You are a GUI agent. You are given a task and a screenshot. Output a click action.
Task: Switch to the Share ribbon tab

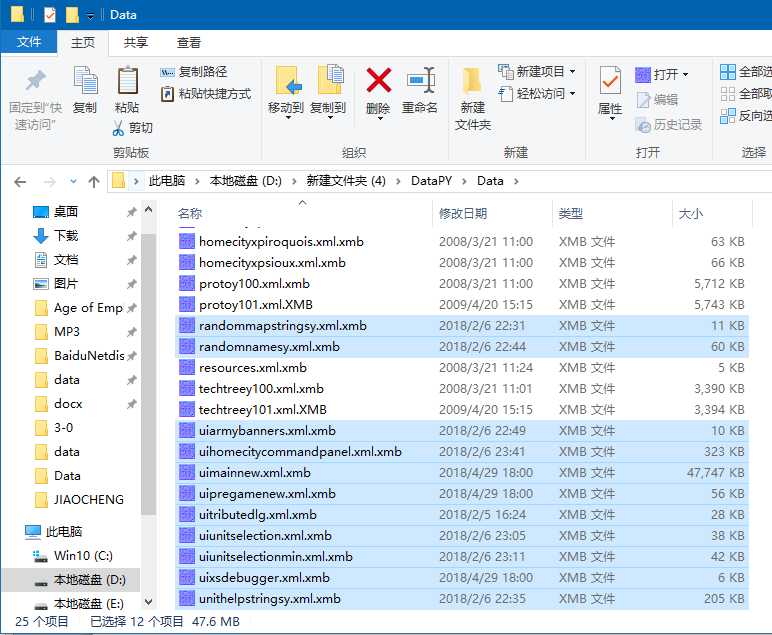(x=136, y=42)
